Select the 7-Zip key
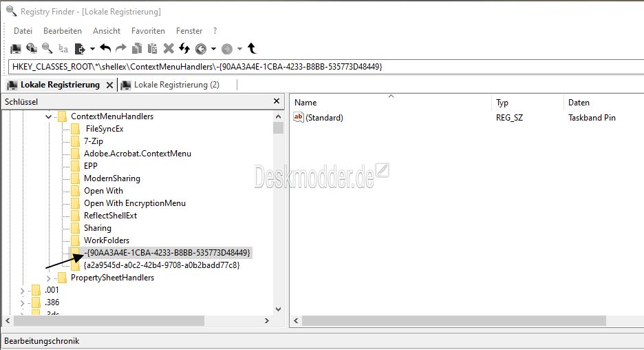The height and width of the screenshot is (350, 644). pos(94,141)
